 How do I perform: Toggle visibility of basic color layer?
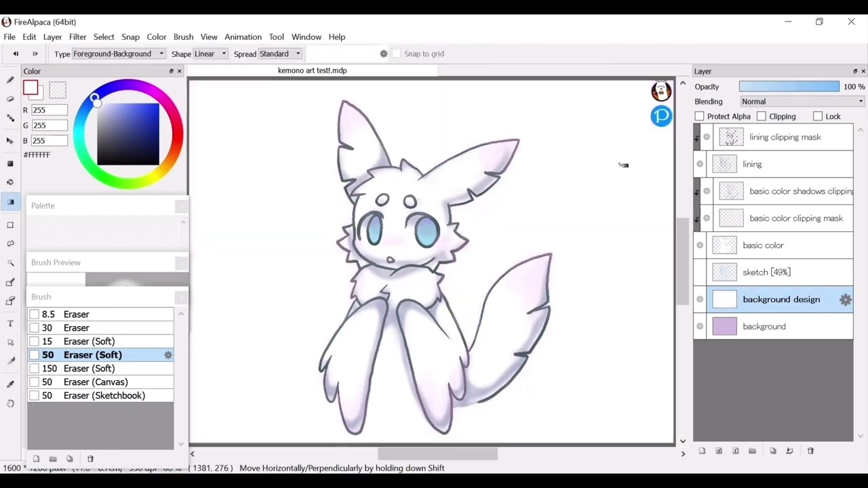pyautogui.click(x=700, y=245)
